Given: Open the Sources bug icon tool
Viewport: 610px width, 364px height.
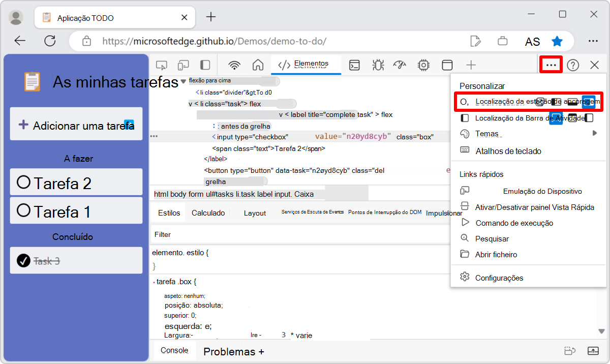Looking at the screenshot, I should (378, 65).
